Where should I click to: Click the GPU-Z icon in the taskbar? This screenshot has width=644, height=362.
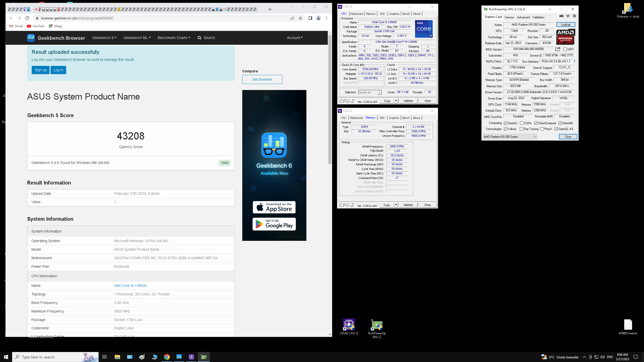click(x=204, y=357)
